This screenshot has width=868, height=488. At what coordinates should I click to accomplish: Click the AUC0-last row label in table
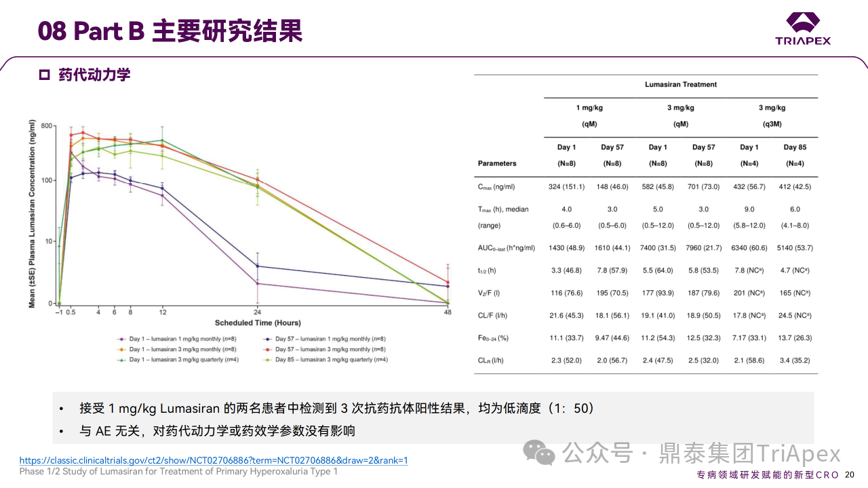point(507,248)
